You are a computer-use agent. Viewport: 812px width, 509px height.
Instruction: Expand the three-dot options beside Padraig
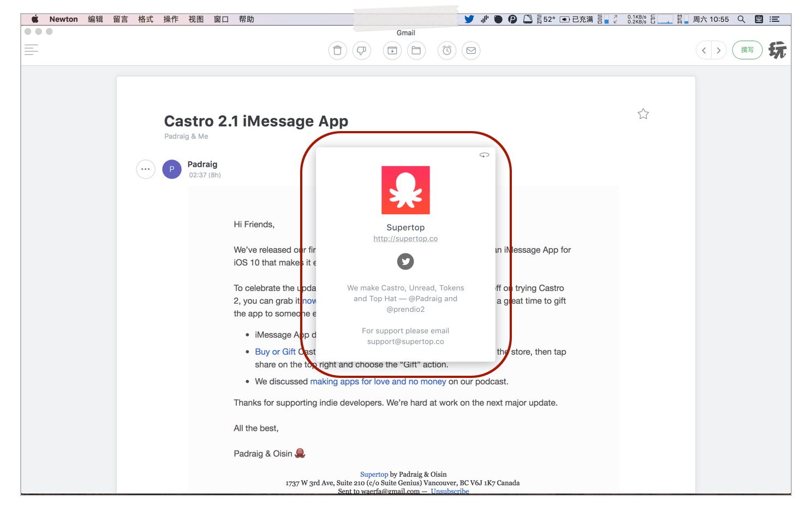[146, 169]
